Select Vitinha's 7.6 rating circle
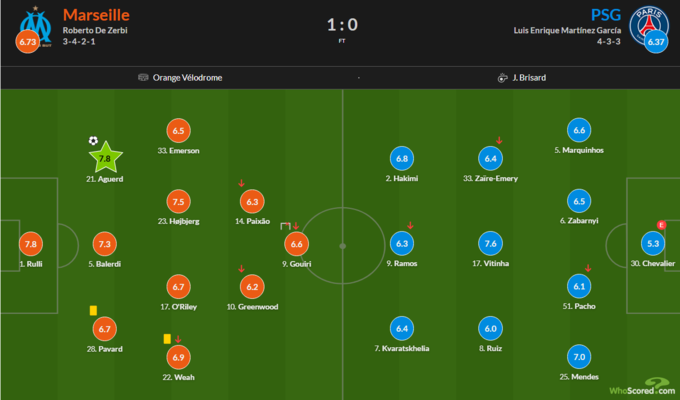680x400 pixels. 490,244
